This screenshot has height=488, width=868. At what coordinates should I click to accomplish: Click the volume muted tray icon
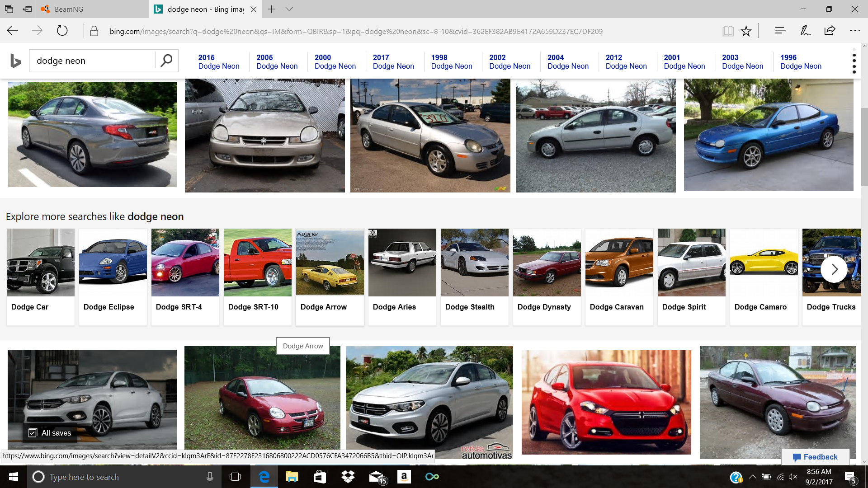click(793, 477)
